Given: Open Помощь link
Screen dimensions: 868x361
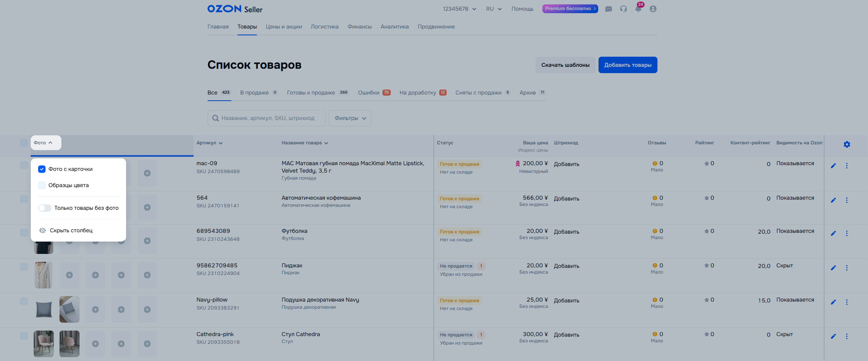Looking at the screenshot, I should (x=522, y=9).
